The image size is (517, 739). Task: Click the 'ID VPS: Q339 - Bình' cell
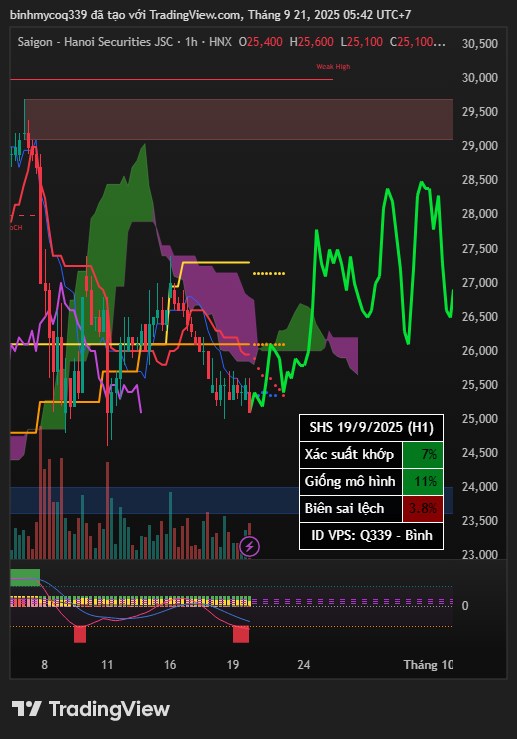coord(371,535)
